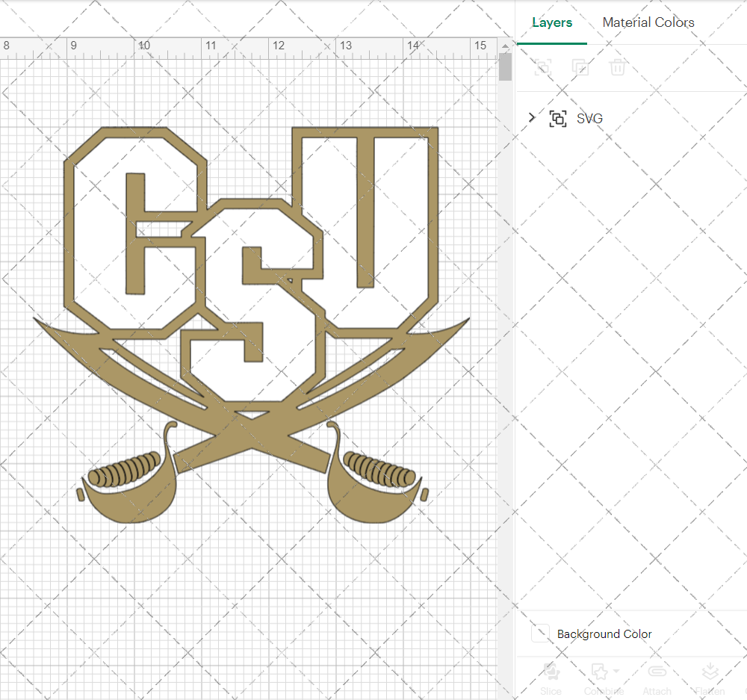This screenshot has height=700, width=747.
Task: Click the Background Color label
Action: coord(604,634)
